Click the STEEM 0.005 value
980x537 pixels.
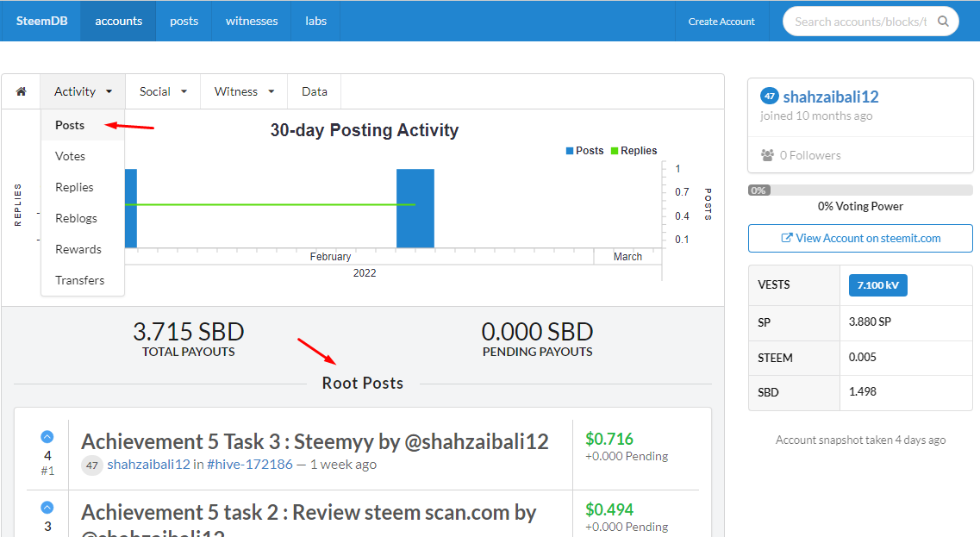click(x=863, y=357)
